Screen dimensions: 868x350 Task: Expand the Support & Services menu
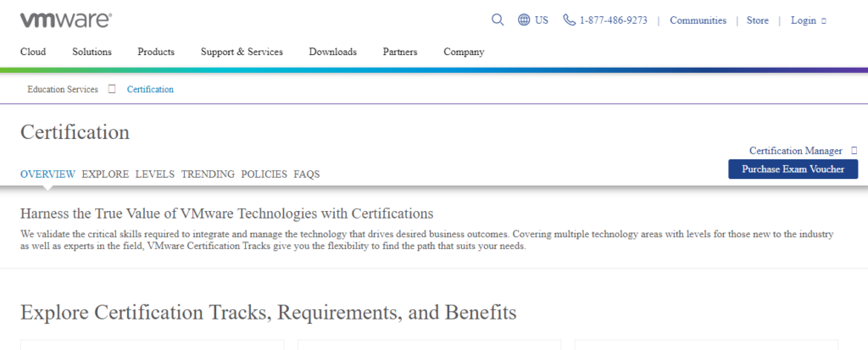click(x=242, y=52)
